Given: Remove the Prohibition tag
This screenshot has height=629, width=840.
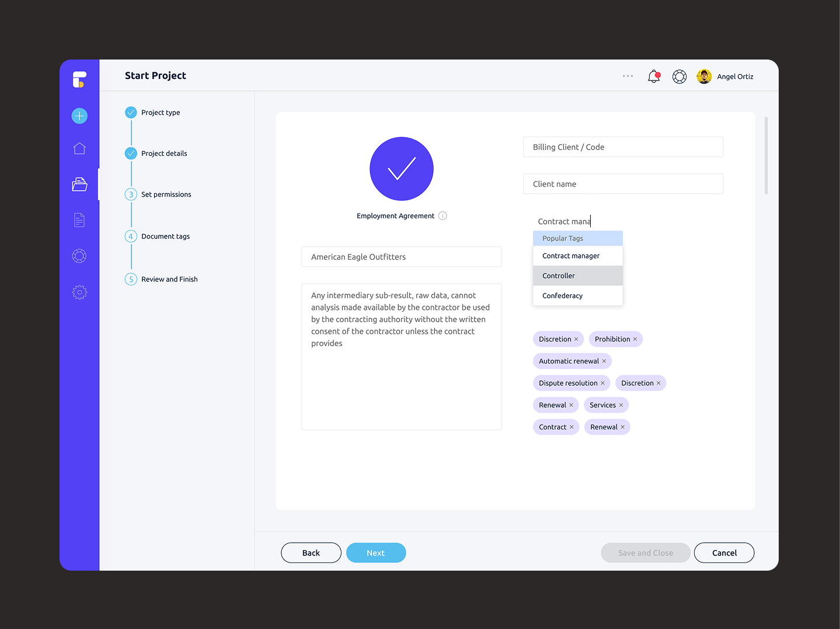Looking at the screenshot, I should click(635, 340).
